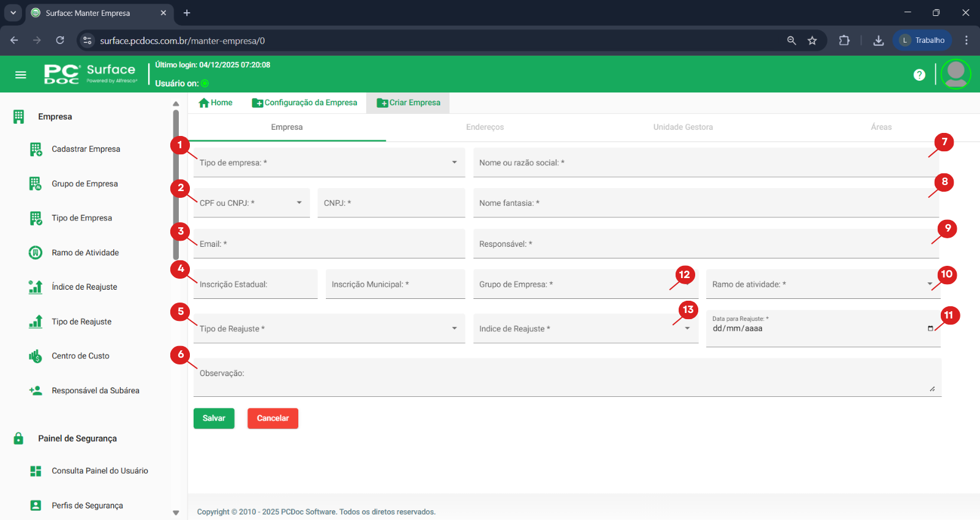This screenshot has height=520, width=980.
Task: Open the CPF ou CNPJ dropdown
Action: point(299,203)
